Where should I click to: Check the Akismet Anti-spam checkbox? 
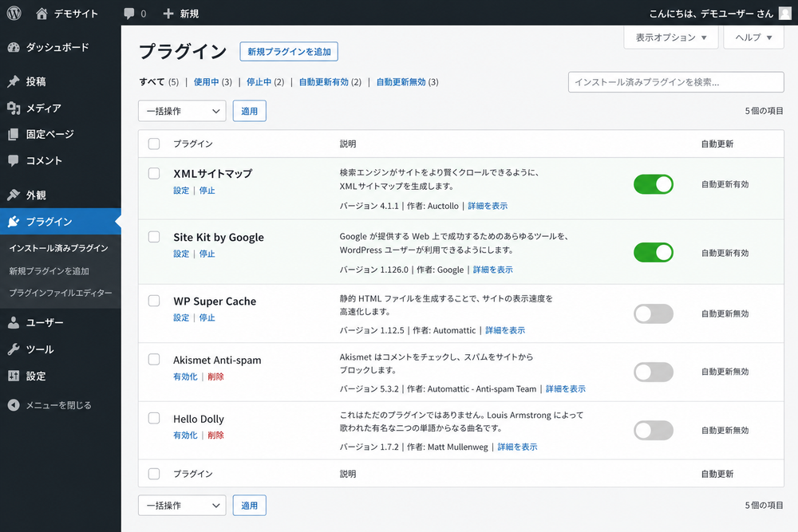(154, 360)
